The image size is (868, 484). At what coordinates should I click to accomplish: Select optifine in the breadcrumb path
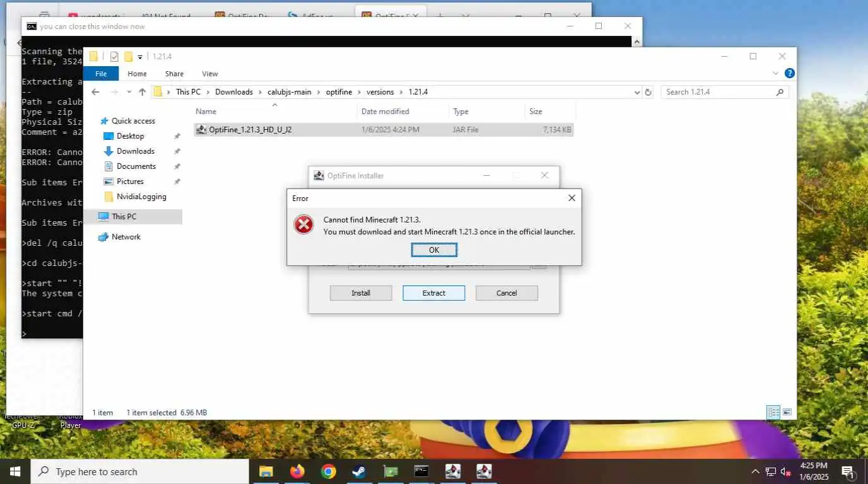[340, 92]
